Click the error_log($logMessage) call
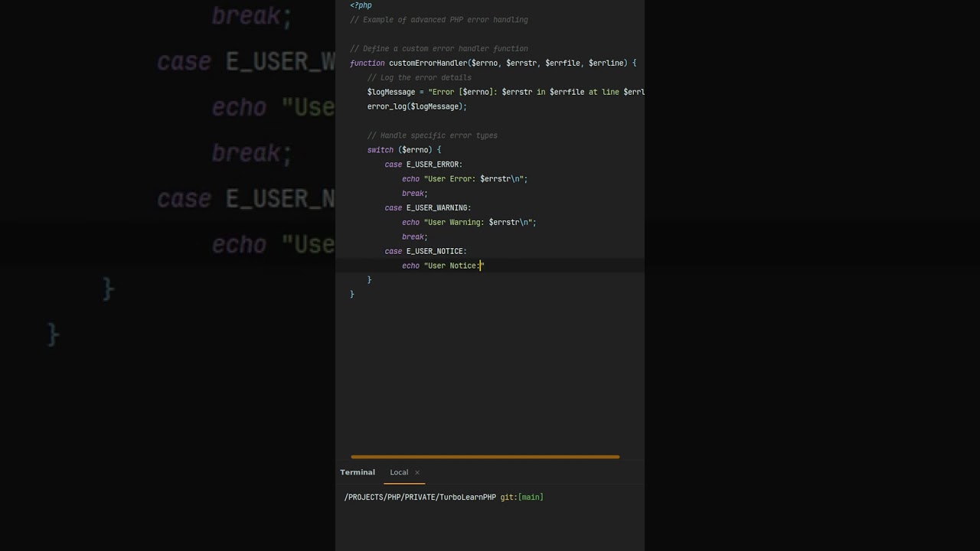The image size is (980, 551). (417, 106)
